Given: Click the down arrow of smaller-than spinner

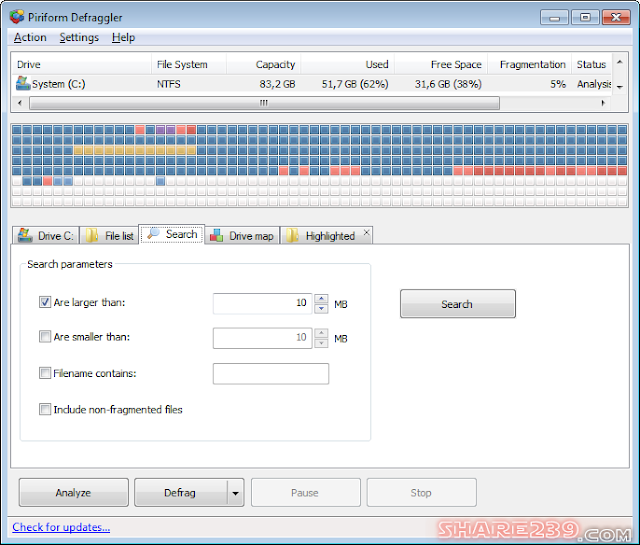Looking at the screenshot, I should click(x=321, y=343).
